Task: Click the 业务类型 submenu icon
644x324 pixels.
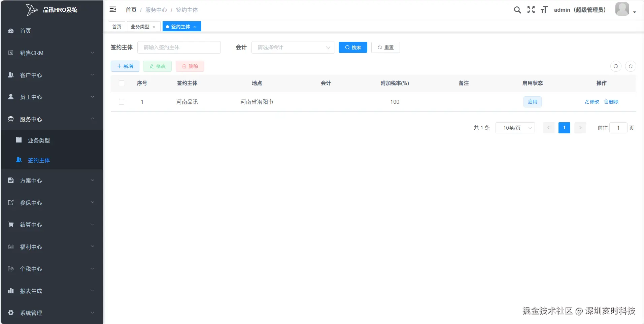Action: point(19,140)
